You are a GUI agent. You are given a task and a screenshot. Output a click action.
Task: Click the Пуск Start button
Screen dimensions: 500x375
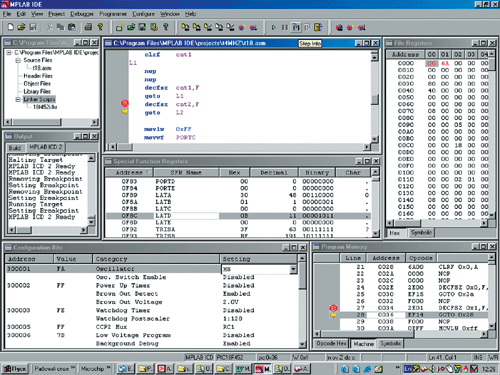pos(15,369)
